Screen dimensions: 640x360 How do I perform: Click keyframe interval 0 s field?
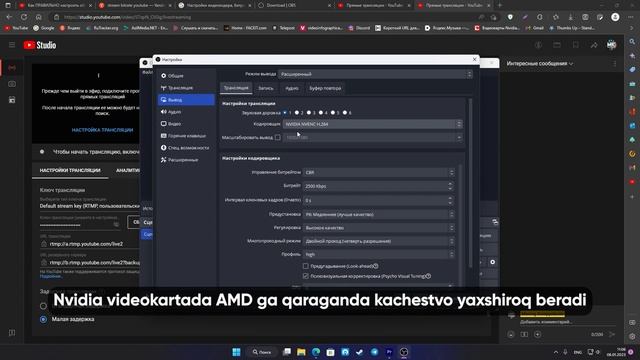[x=379, y=200]
